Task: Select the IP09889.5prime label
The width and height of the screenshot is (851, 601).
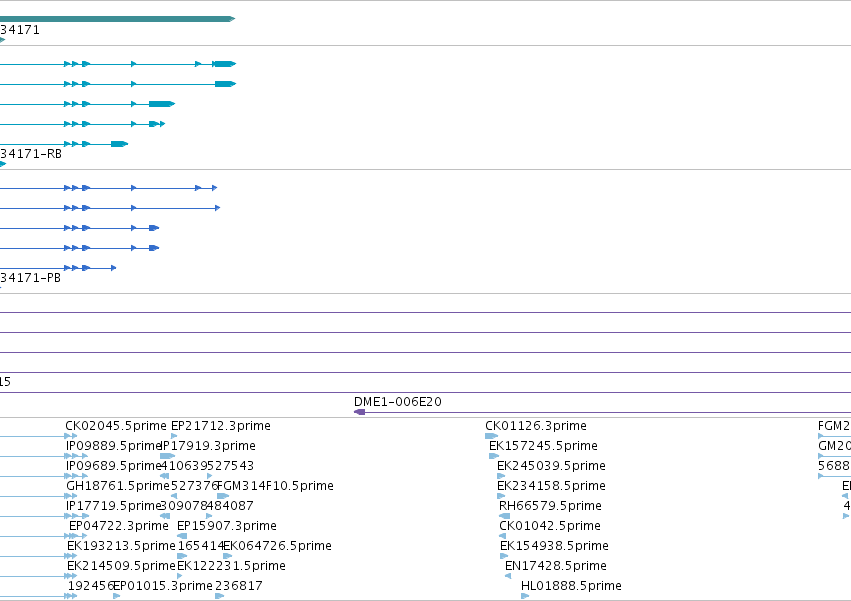Action: point(113,446)
